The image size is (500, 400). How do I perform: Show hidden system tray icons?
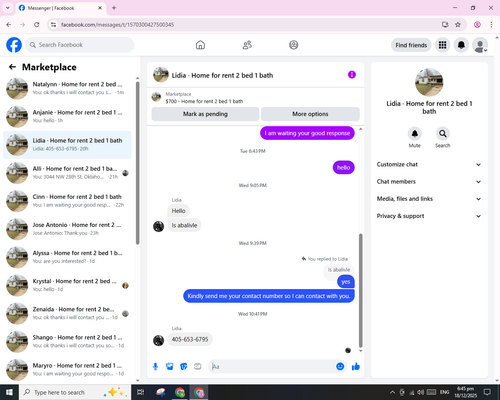392,392
